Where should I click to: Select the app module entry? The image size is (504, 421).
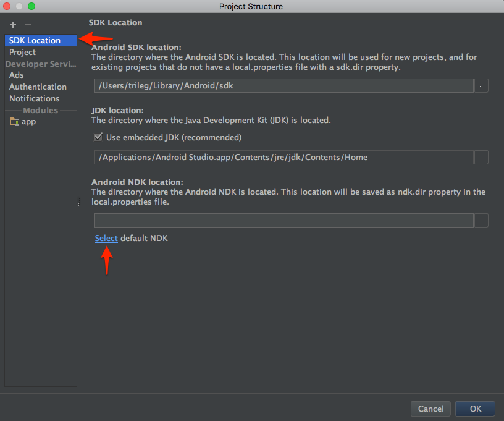pyautogui.click(x=41, y=122)
